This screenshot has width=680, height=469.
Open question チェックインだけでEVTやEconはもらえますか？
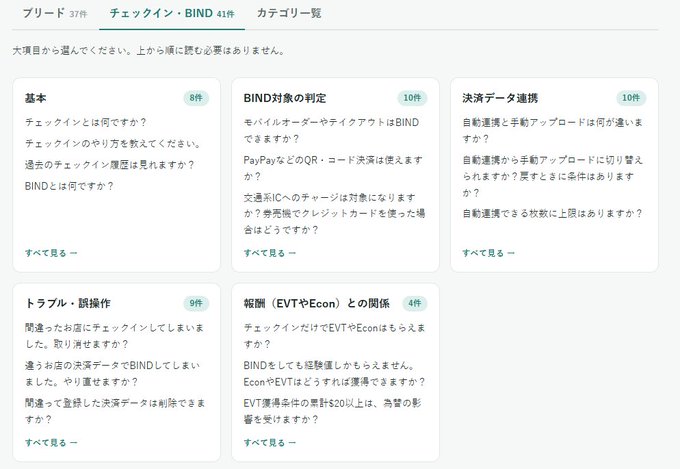[x=334, y=336]
